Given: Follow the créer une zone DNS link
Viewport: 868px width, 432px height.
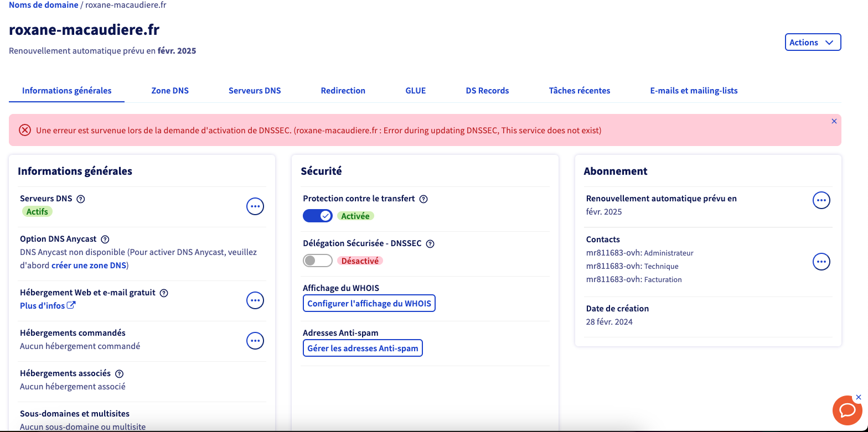Looking at the screenshot, I should tap(89, 266).
